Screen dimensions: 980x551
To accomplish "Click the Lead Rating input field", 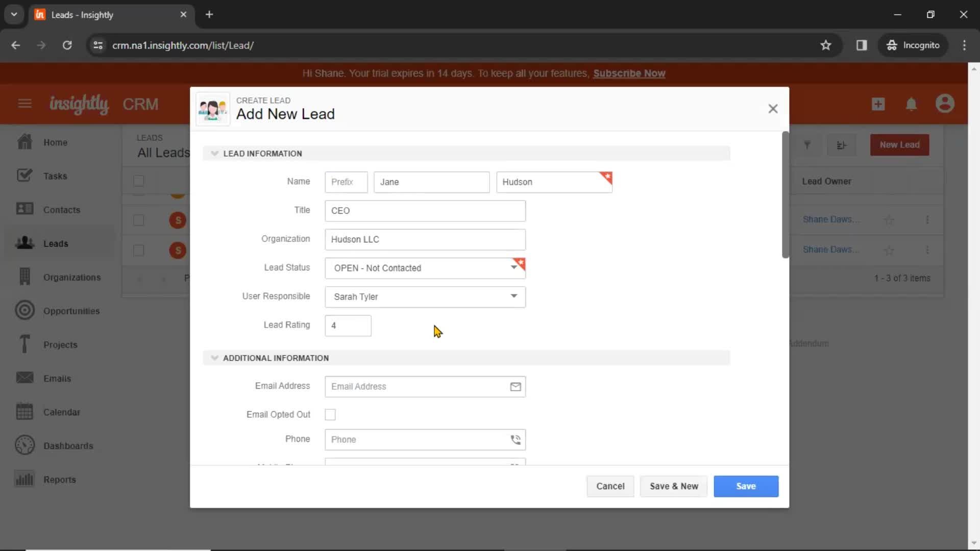I will (347, 325).
